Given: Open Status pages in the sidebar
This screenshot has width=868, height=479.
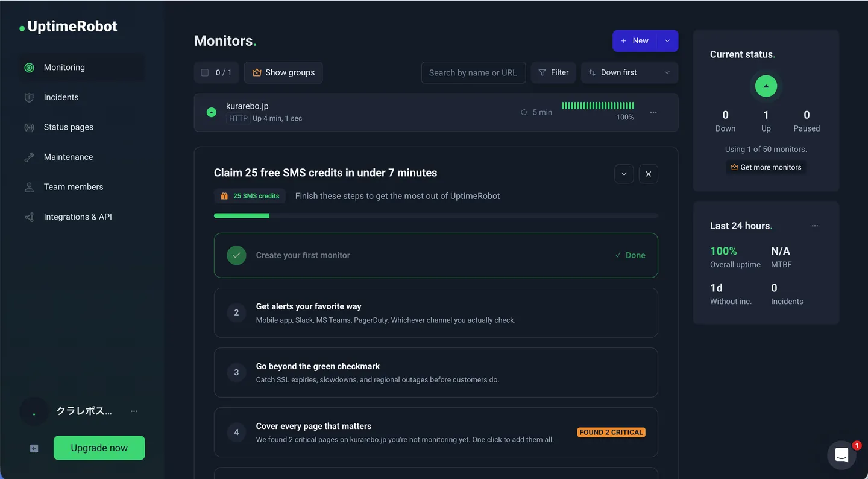Looking at the screenshot, I should [81, 127].
